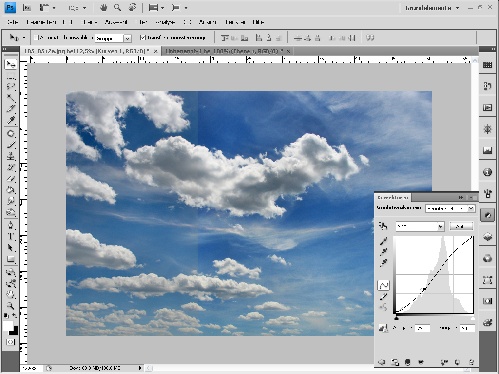Screen dimensions: 499x374
Task: Select the 3D Orbit camera tool
Action: click(10, 283)
